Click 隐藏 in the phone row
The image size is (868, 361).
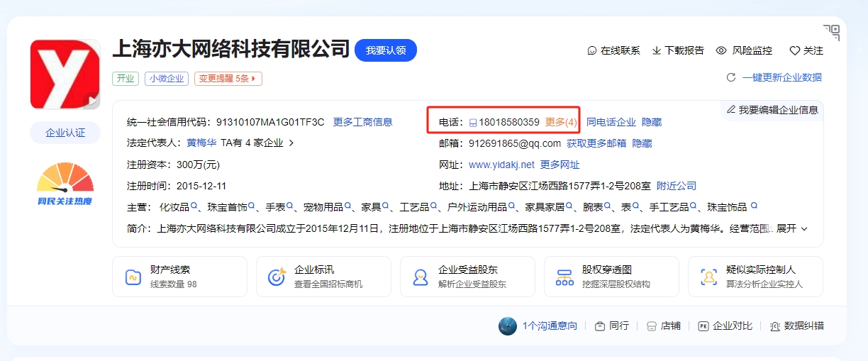(x=652, y=122)
